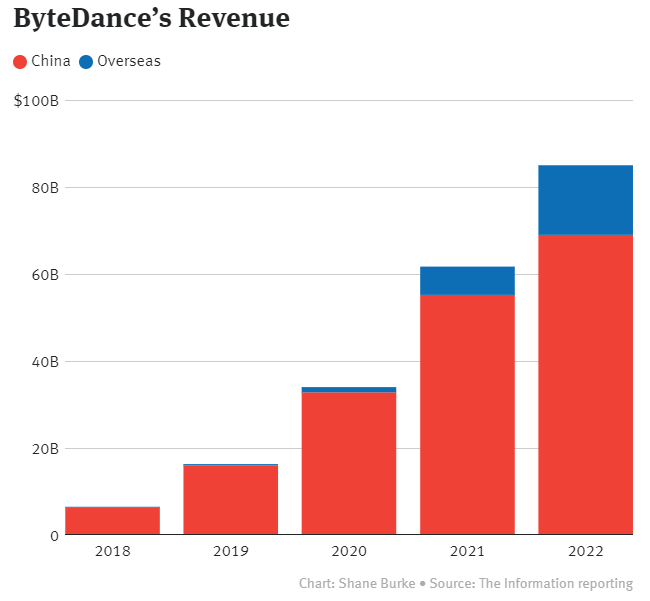Select the Overseas legend label
The height and width of the screenshot is (601, 650).
129,61
